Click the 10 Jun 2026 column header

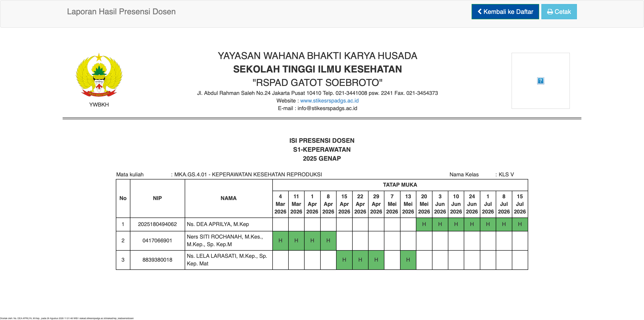pos(456,204)
